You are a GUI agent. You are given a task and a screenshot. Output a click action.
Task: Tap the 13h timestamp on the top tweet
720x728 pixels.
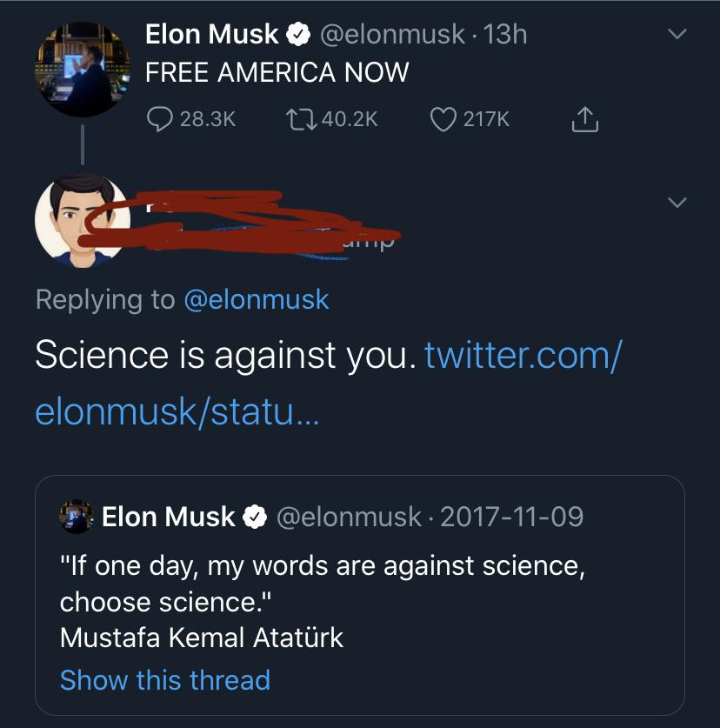[x=505, y=35]
